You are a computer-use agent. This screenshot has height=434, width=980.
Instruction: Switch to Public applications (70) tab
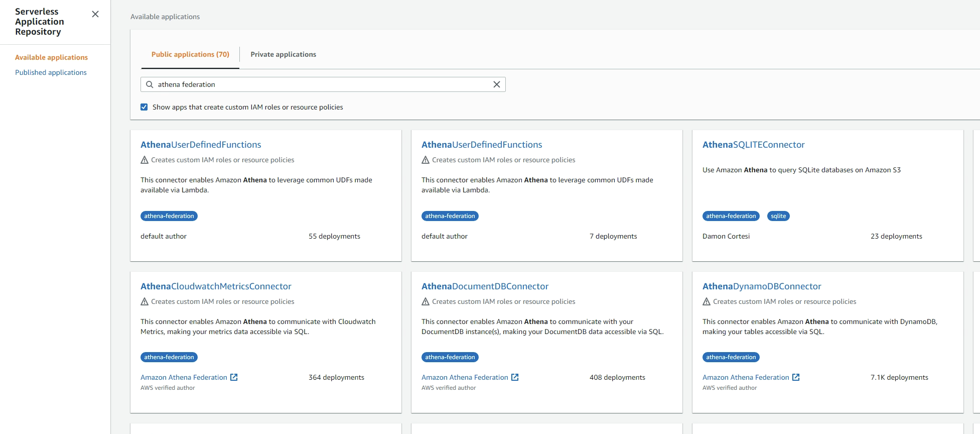coord(190,54)
